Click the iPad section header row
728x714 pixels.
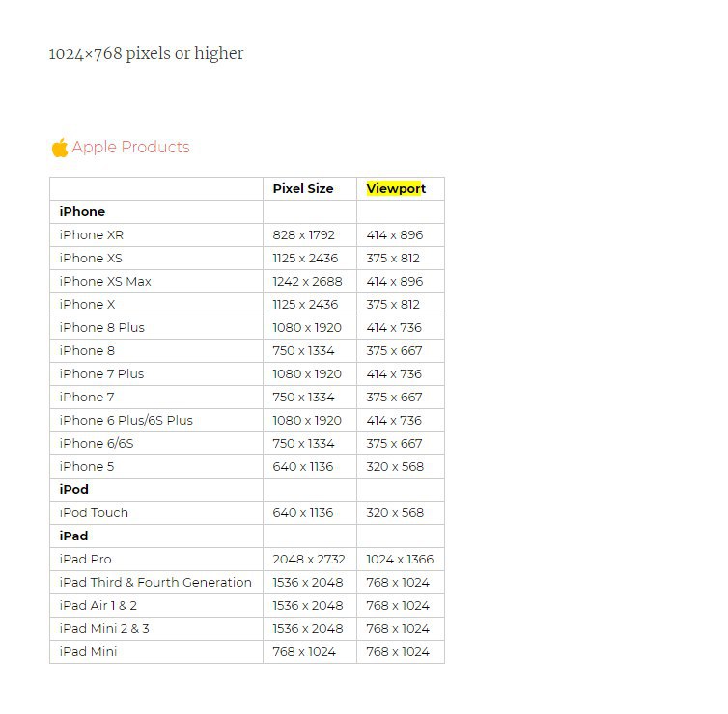(247, 536)
